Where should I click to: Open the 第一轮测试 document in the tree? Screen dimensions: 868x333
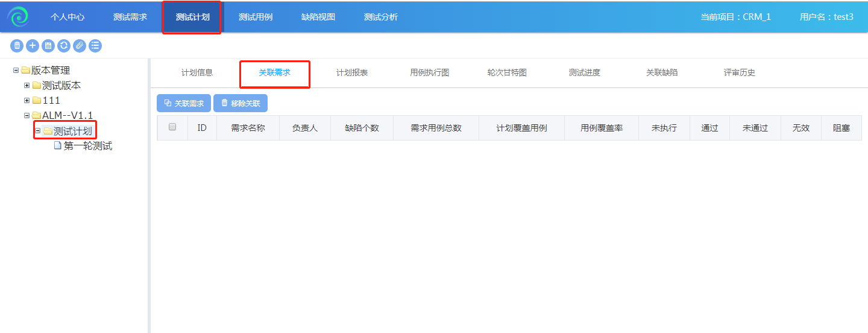[87, 146]
